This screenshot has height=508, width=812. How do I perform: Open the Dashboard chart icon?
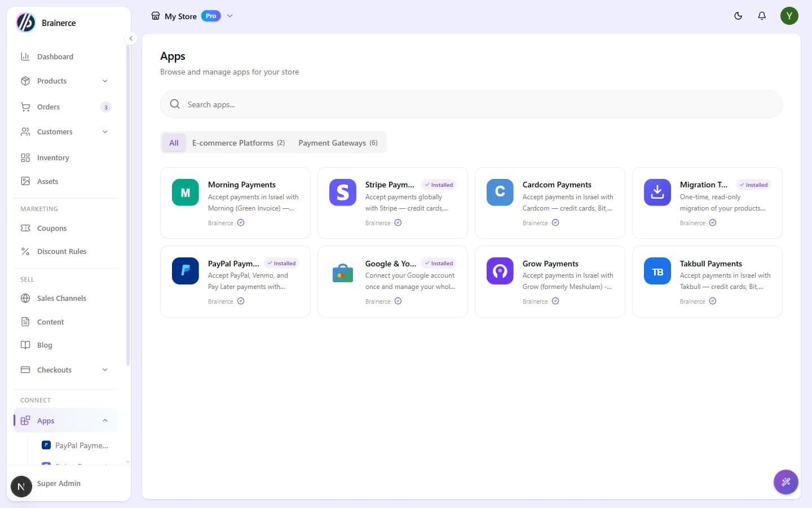25,56
